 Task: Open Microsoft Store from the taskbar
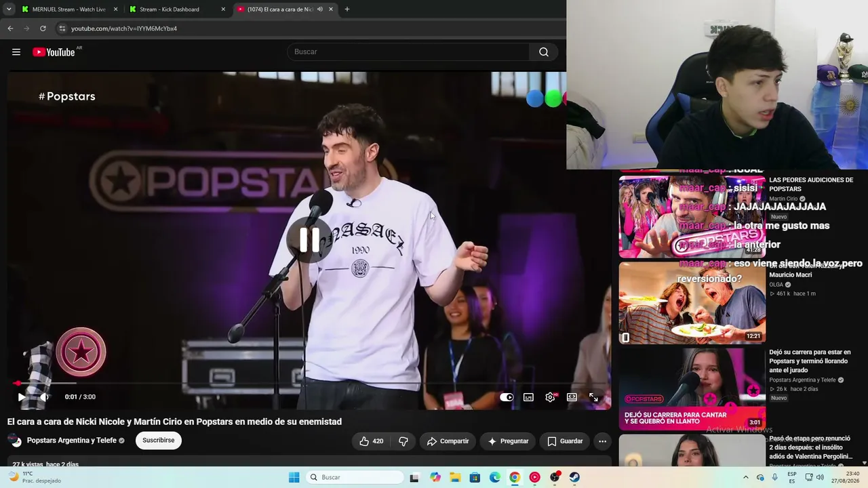[475, 478]
